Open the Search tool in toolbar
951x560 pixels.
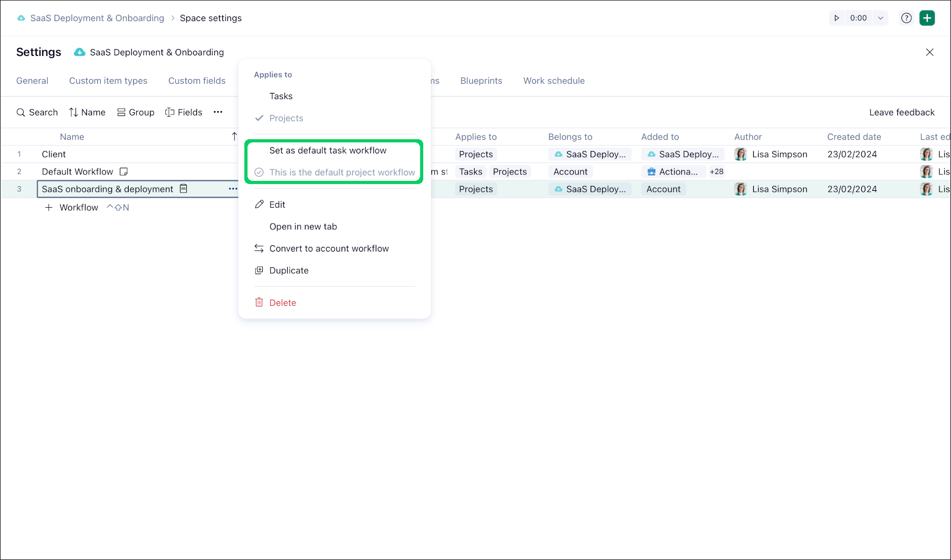[37, 112]
